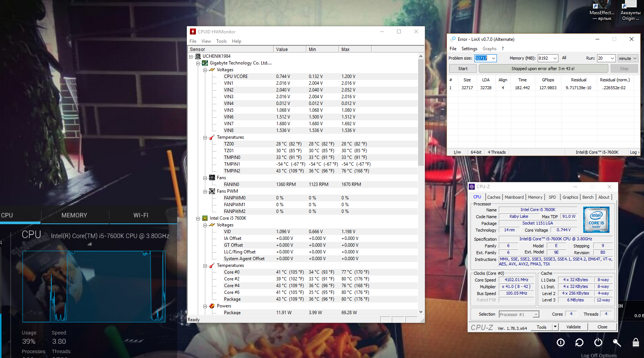Click the power shutdown icon
Viewport: 644px width, 358px height.
(x=598, y=342)
